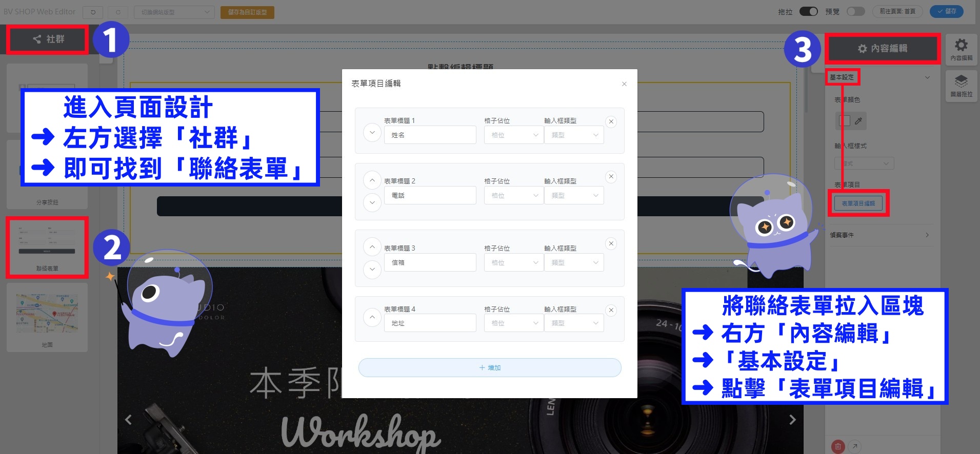This screenshot has width=980, height=454.
Task: Click the blue 儲存 save button
Action: pos(947,11)
